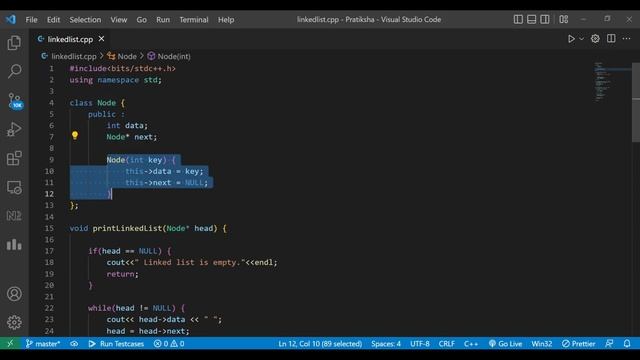Click Prettier in status bar
640x360 pixels.
tap(578, 344)
